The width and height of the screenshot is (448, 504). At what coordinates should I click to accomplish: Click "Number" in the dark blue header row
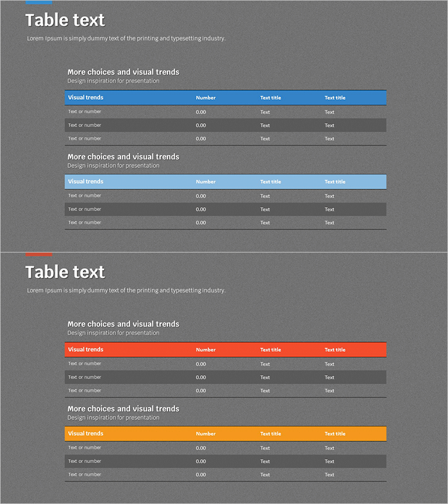[x=206, y=98]
